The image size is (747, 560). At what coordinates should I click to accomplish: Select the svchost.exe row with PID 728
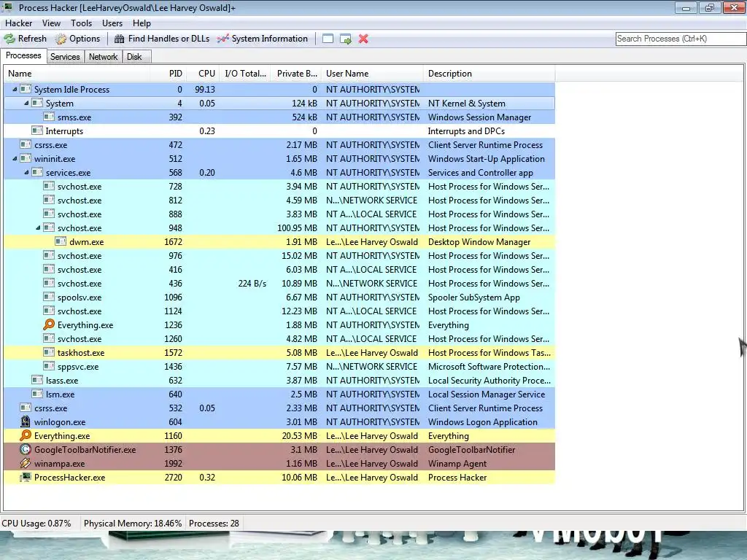click(279, 186)
